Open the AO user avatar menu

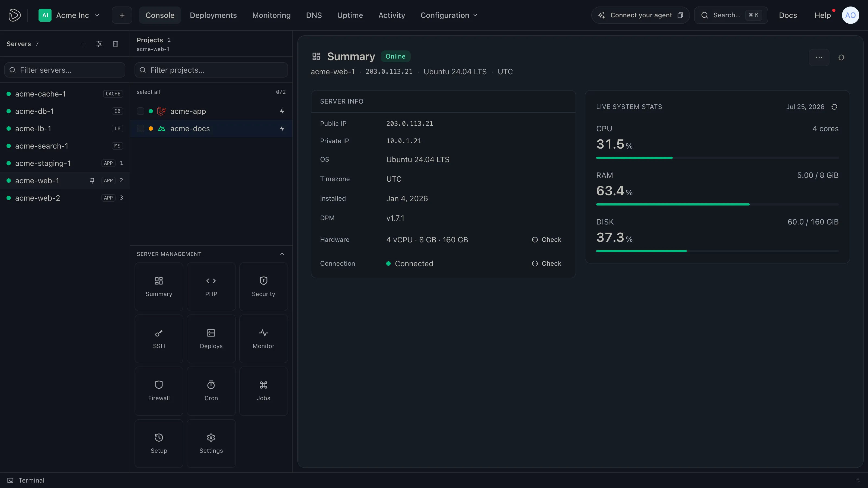(850, 15)
